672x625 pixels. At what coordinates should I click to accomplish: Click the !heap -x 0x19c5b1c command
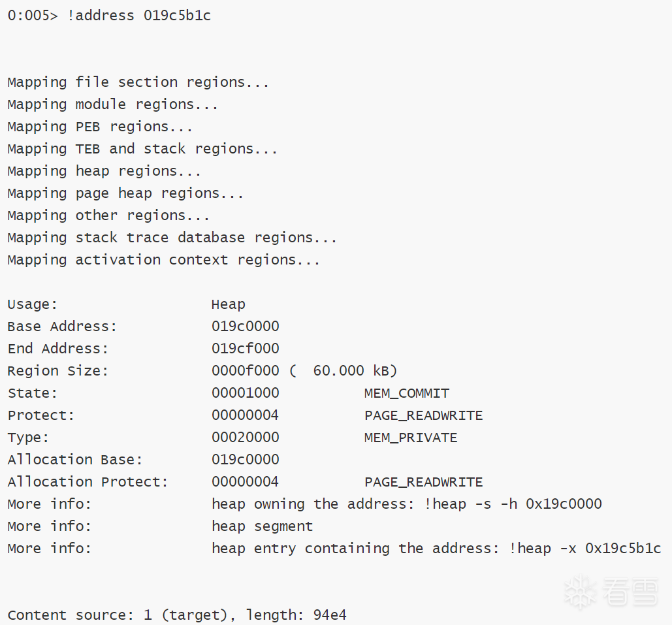[584, 549]
